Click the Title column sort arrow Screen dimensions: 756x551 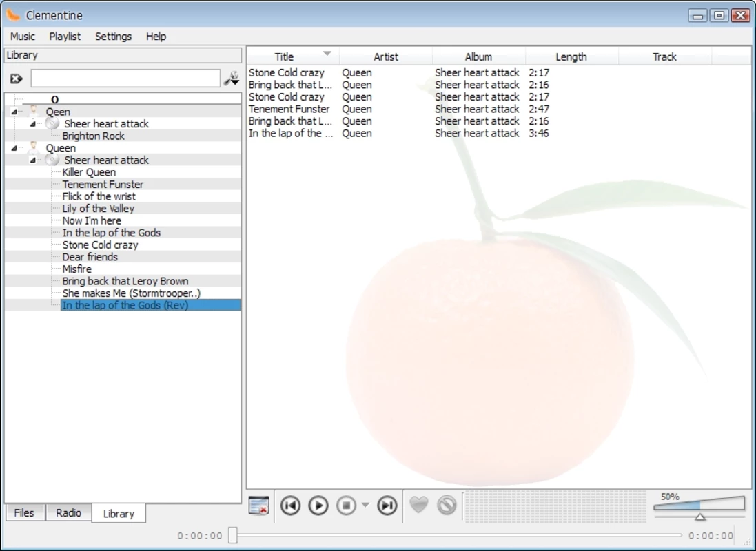click(327, 54)
